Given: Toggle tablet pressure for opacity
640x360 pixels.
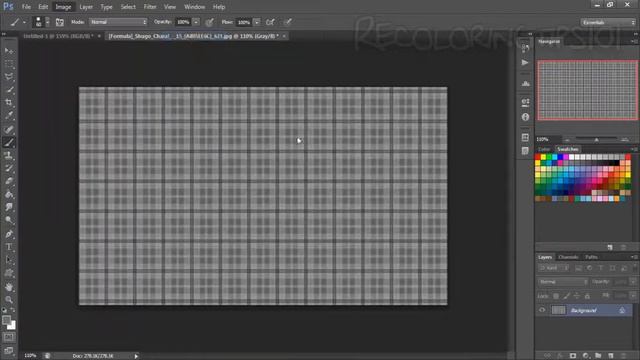Looking at the screenshot, I should point(209,22).
